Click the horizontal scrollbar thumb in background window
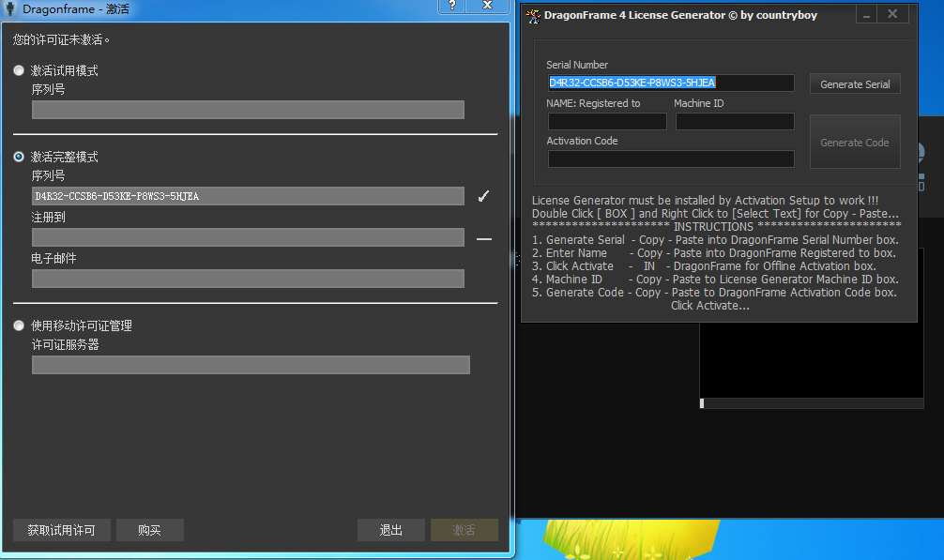The height and width of the screenshot is (560, 944). coord(702,403)
